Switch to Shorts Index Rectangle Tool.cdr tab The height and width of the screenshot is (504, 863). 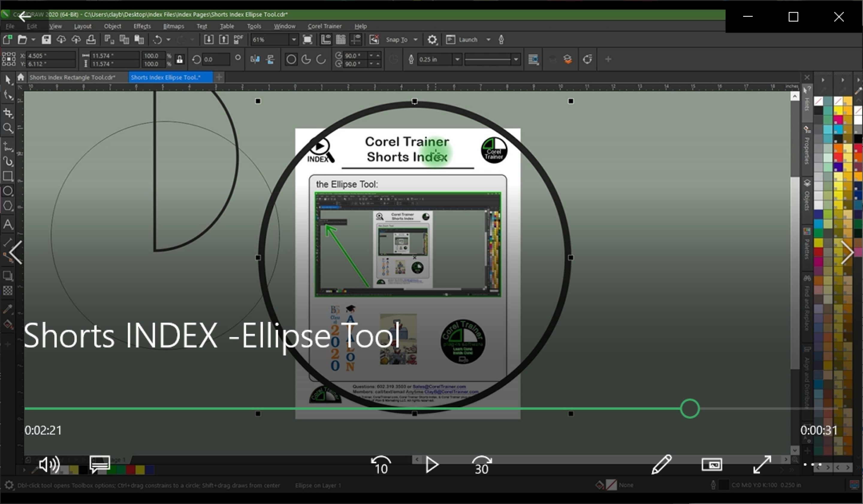click(72, 77)
